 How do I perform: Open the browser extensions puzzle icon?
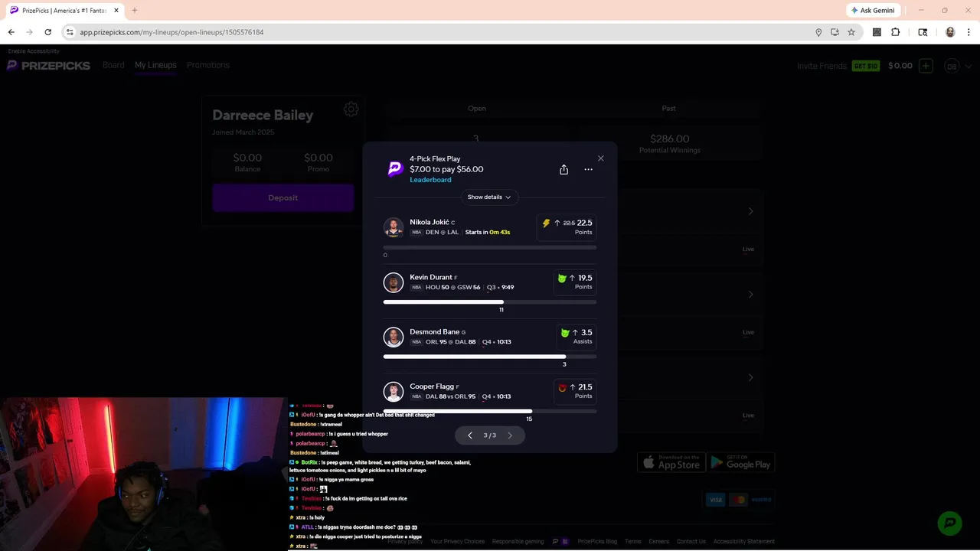point(896,32)
